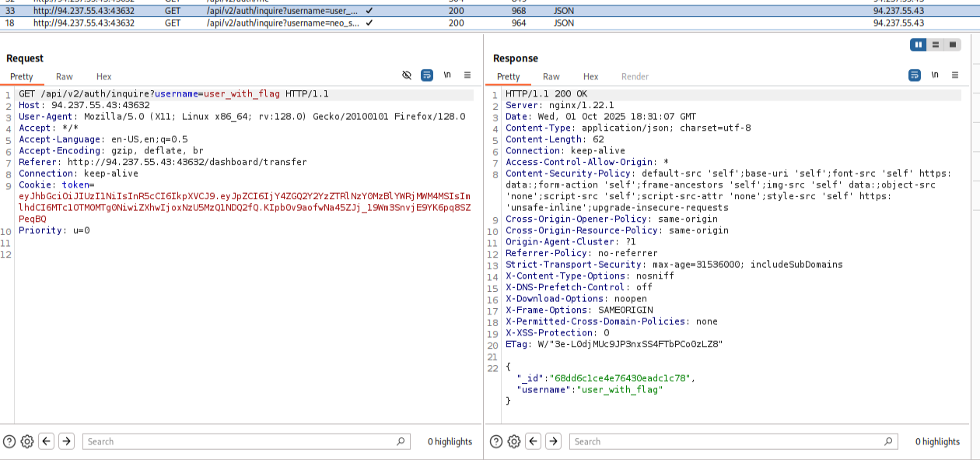
Task: Select Render tab in Response panel
Action: (635, 76)
